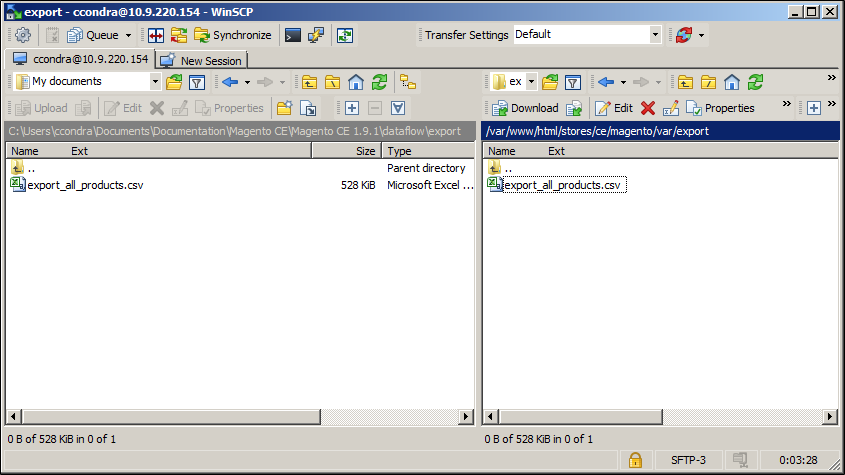This screenshot has height=475, width=845.
Task: Click the remote Edit button
Action: [614, 108]
